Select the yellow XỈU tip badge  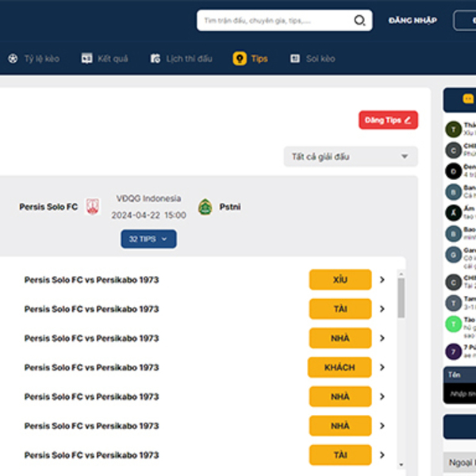pos(340,280)
